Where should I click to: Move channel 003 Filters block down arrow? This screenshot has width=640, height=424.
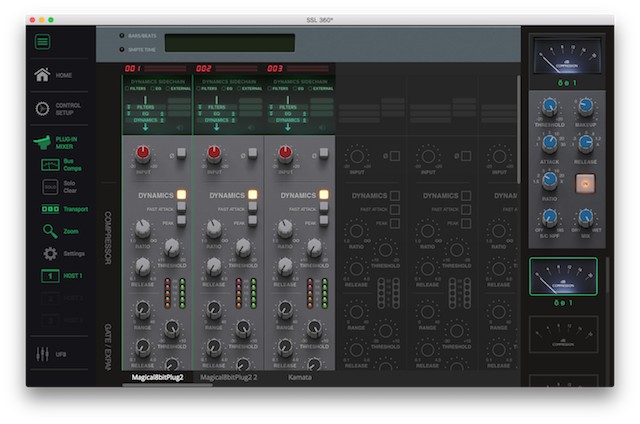coord(271,107)
